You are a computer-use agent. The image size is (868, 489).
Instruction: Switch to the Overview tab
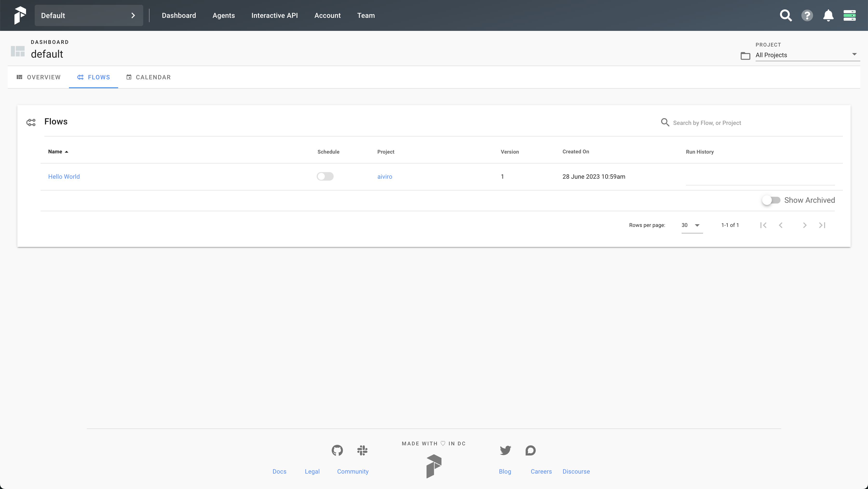(x=39, y=77)
